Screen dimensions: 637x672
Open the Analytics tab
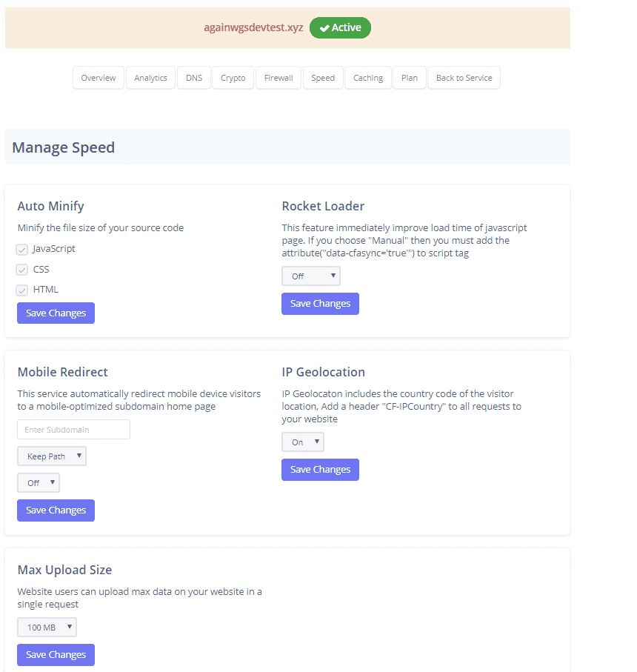click(150, 78)
